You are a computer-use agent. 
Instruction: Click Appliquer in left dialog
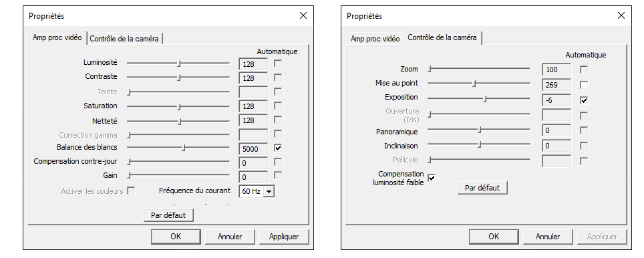pos(284,237)
